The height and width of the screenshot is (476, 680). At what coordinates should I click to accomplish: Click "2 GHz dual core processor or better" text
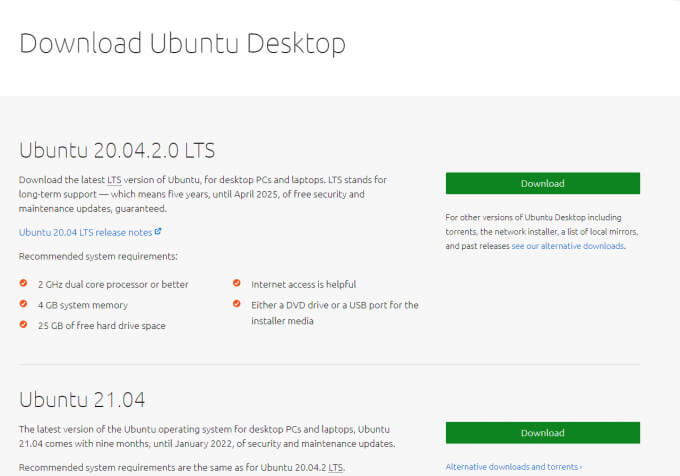pyautogui.click(x=113, y=284)
